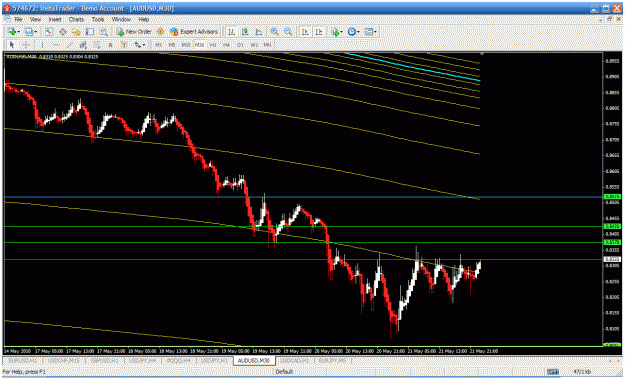Image resolution: width=625 pixels, height=378 pixels.
Task: Select the cursor arrow tool
Action: point(12,45)
